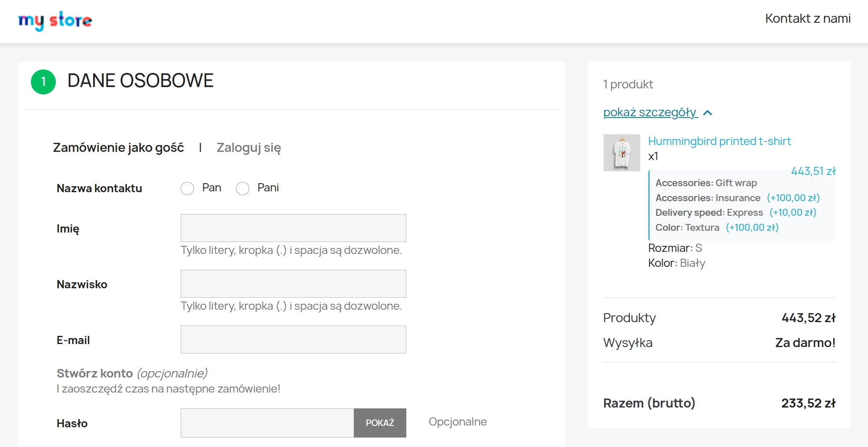Open the Hummingbird printed t-shirt link

(x=720, y=141)
